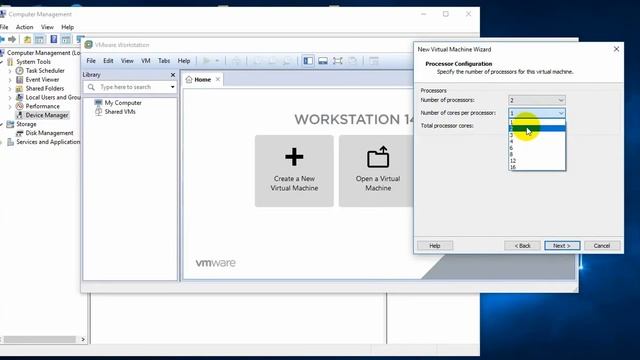The width and height of the screenshot is (640, 360).
Task: Switch to the Home tab in VMware
Action: (x=202, y=80)
